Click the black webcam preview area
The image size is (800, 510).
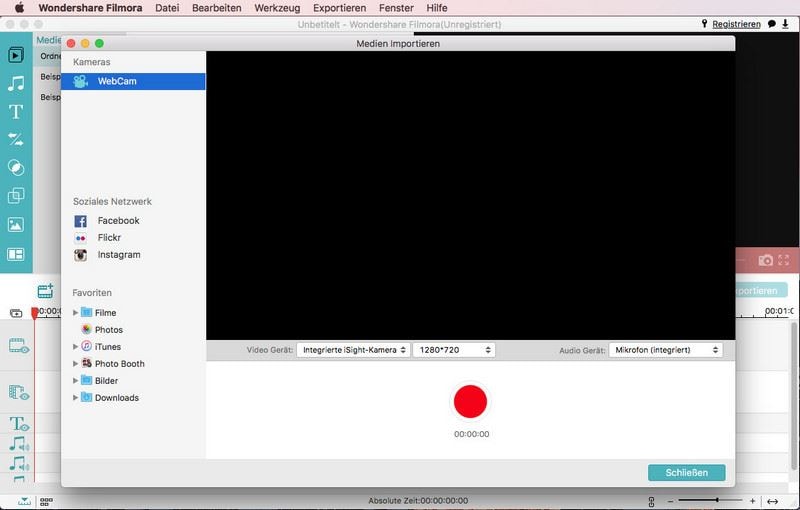point(470,195)
